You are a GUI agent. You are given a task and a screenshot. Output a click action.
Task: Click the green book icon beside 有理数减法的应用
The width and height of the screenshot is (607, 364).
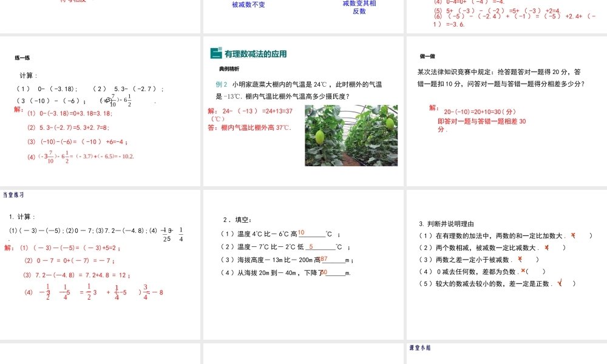(215, 53)
